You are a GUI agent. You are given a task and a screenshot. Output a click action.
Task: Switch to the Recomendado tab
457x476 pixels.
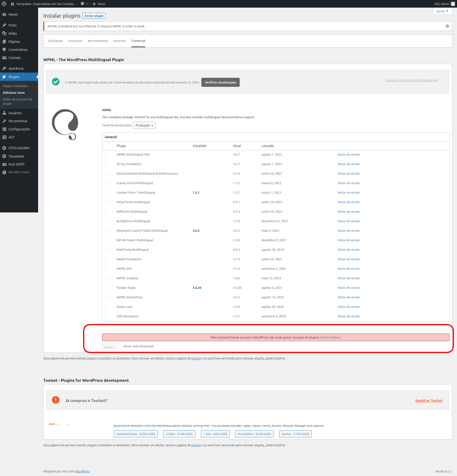tap(98, 41)
